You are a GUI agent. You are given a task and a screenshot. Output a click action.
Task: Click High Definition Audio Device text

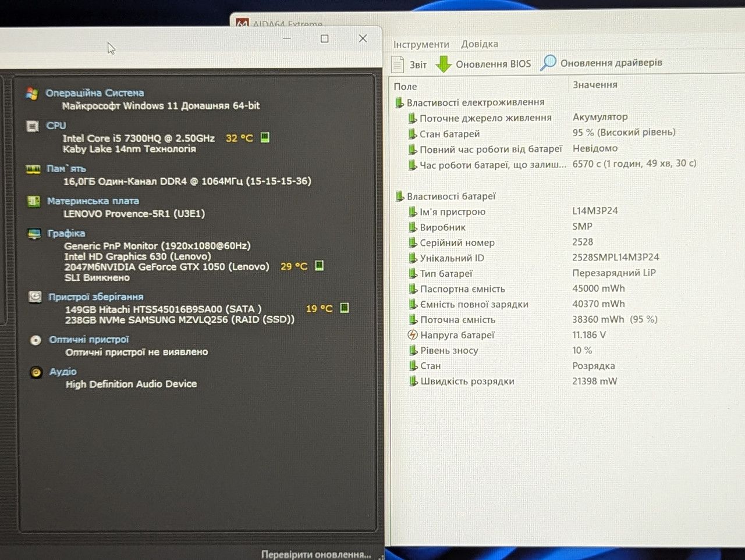click(131, 384)
